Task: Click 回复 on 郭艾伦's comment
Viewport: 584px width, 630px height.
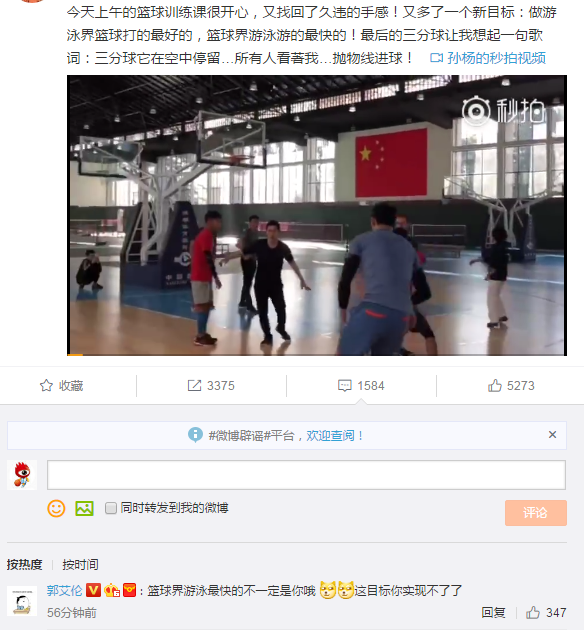Action: pyautogui.click(x=493, y=613)
